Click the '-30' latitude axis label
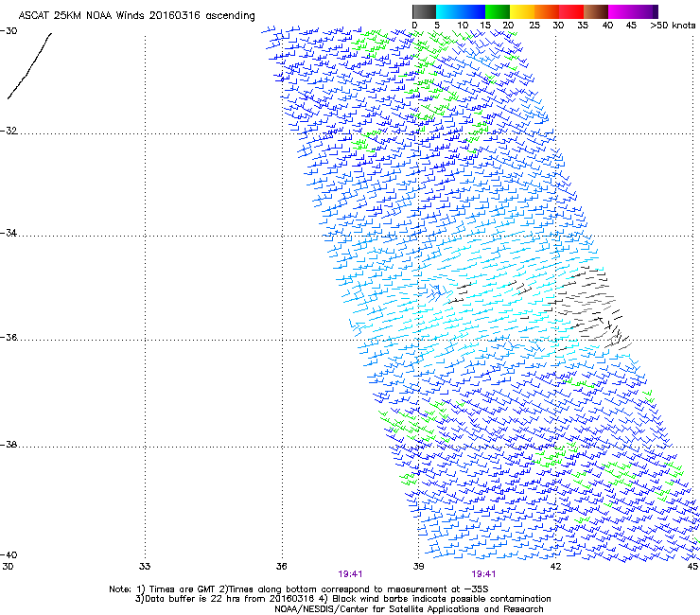 coord(9,31)
